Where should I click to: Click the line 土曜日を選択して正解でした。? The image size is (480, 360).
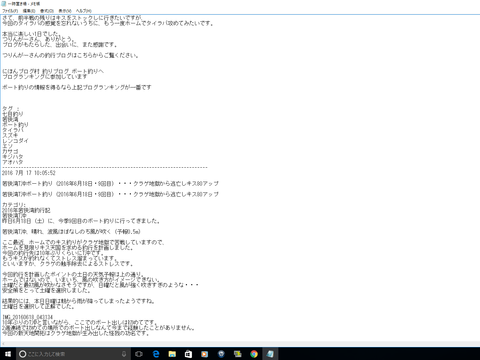point(38,306)
